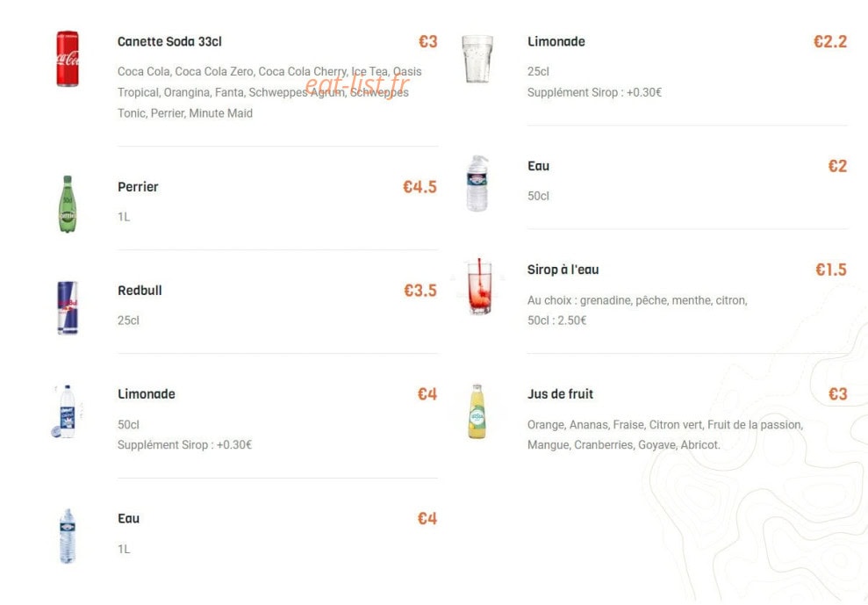The width and height of the screenshot is (868, 605).
Task: Select the limonade glass image
Action: pos(477,59)
